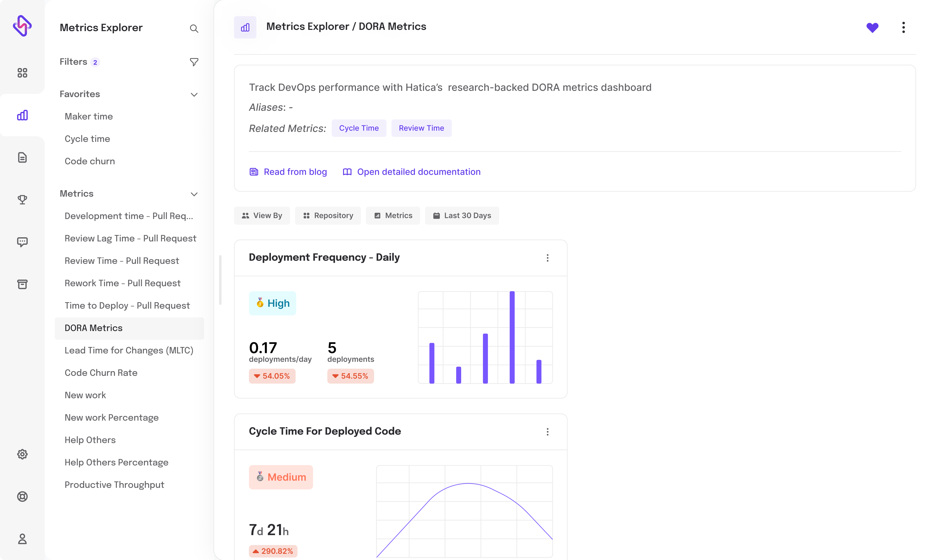Collapse the Metrics section chevron
The height and width of the screenshot is (560, 936).
coord(194,194)
